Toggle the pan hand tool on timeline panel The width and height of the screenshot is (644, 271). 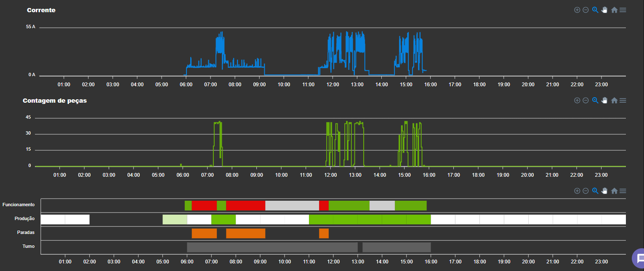tap(604, 191)
